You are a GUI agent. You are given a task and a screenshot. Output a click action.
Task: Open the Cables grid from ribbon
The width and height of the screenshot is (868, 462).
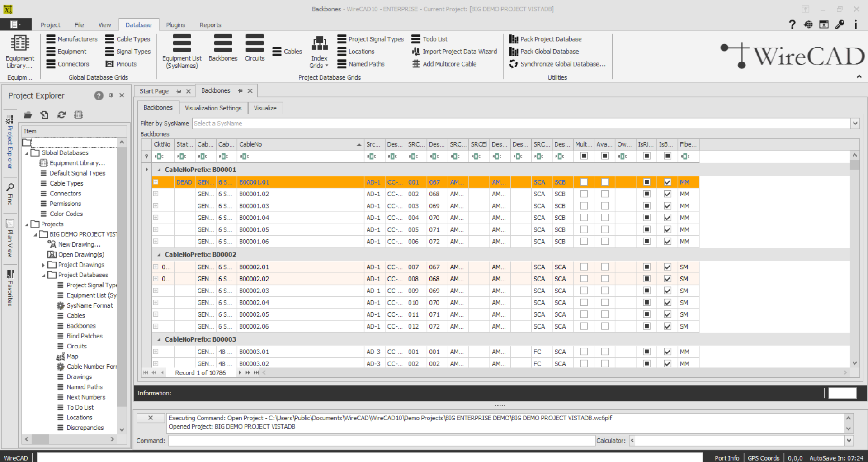[287, 52]
